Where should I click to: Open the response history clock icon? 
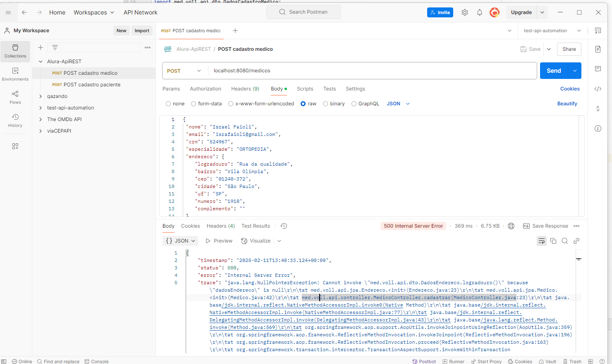pyautogui.click(x=284, y=226)
